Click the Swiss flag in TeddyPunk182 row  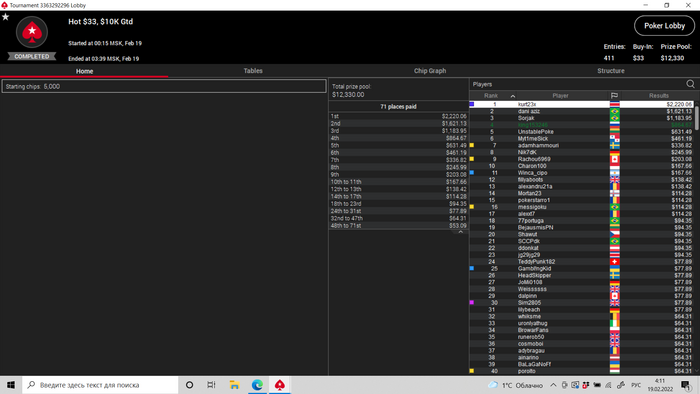point(615,261)
